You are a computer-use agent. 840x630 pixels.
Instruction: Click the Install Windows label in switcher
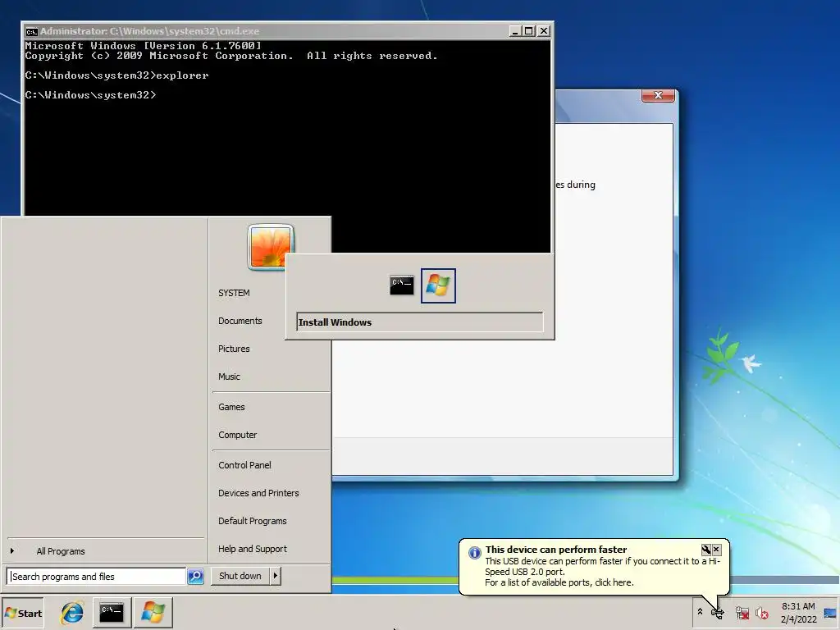coord(335,322)
